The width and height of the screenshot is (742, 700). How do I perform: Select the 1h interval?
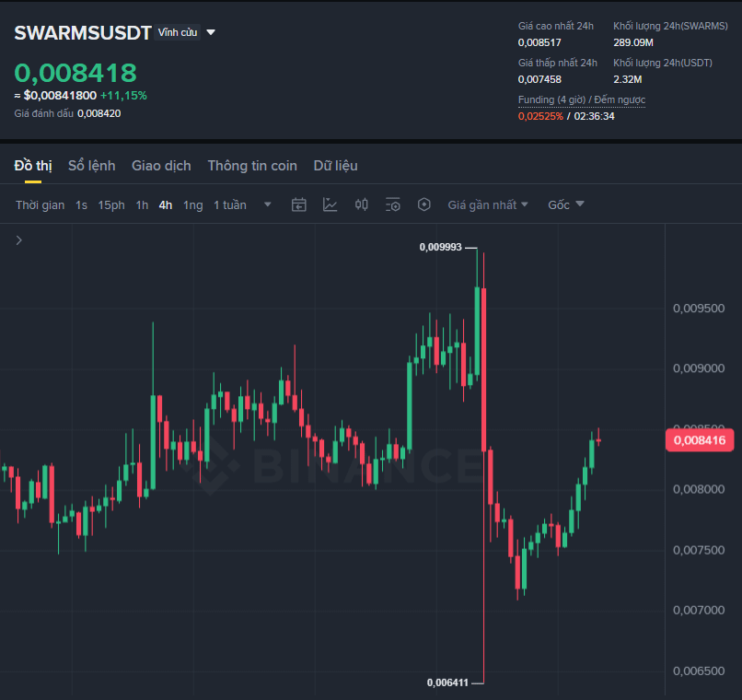tap(142, 205)
